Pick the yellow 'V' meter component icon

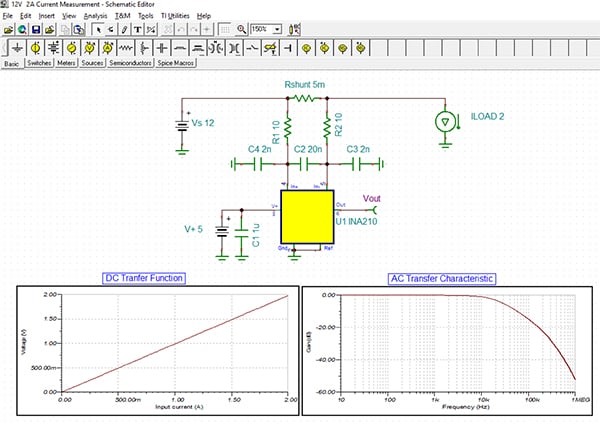click(90, 48)
